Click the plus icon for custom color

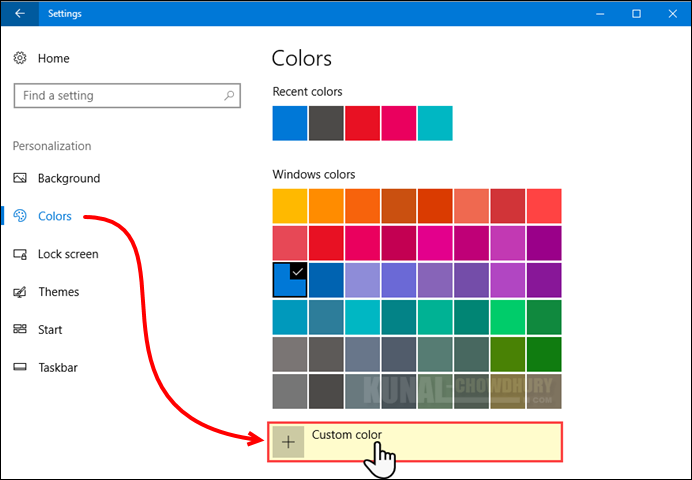(288, 442)
